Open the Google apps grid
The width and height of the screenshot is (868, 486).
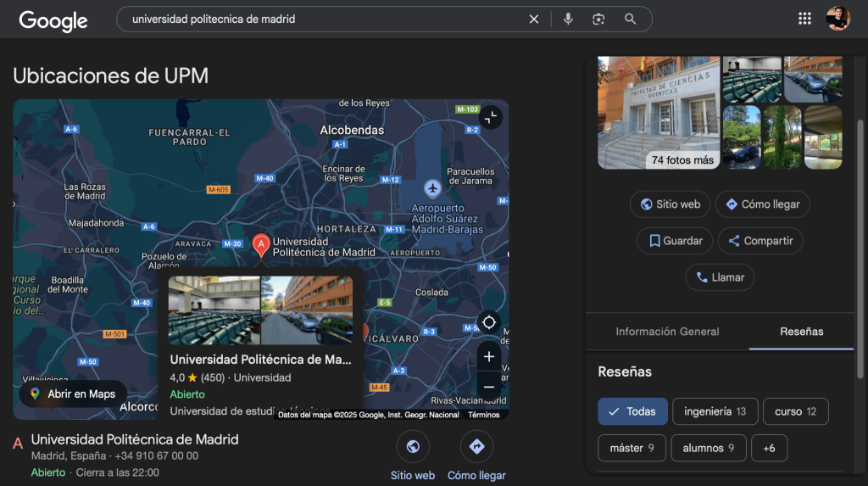[804, 19]
